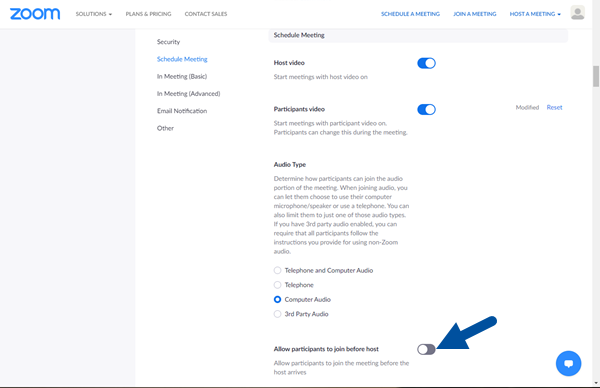Viewport: 600px width, 388px height.
Task: Open the chat help bubble icon
Action: point(568,363)
